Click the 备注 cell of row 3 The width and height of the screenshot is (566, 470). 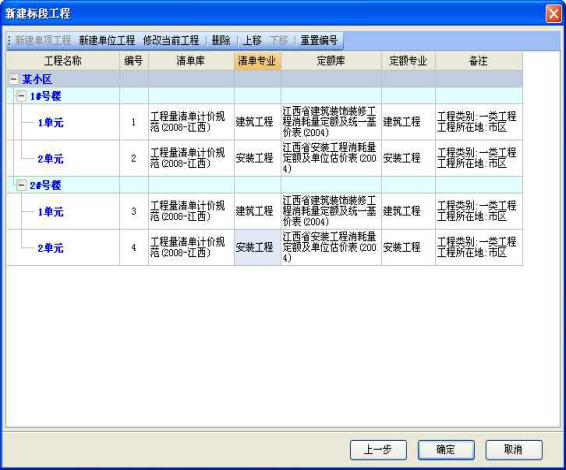pyautogui.click(x=479, y=211)
